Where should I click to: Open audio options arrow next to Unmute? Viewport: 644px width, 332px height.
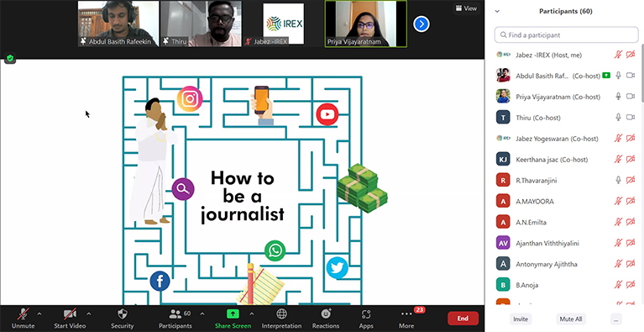tap(39, 314)
